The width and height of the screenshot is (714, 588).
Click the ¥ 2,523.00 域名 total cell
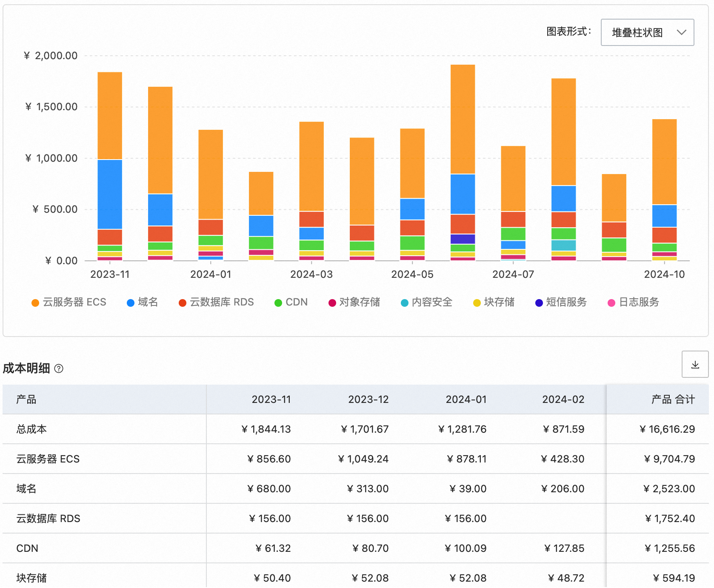(669, 489)
